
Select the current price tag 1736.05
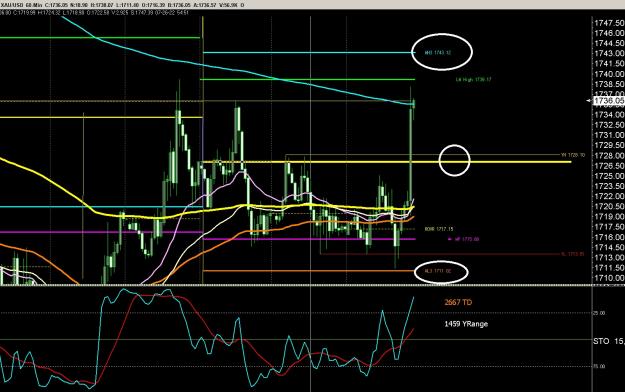click(x=609, y=101)
